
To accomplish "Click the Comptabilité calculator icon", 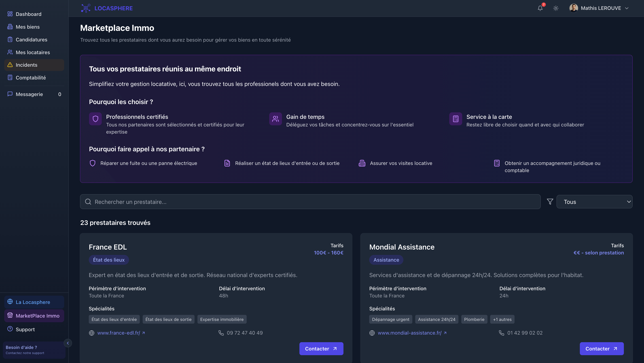I will click(10, 78).
